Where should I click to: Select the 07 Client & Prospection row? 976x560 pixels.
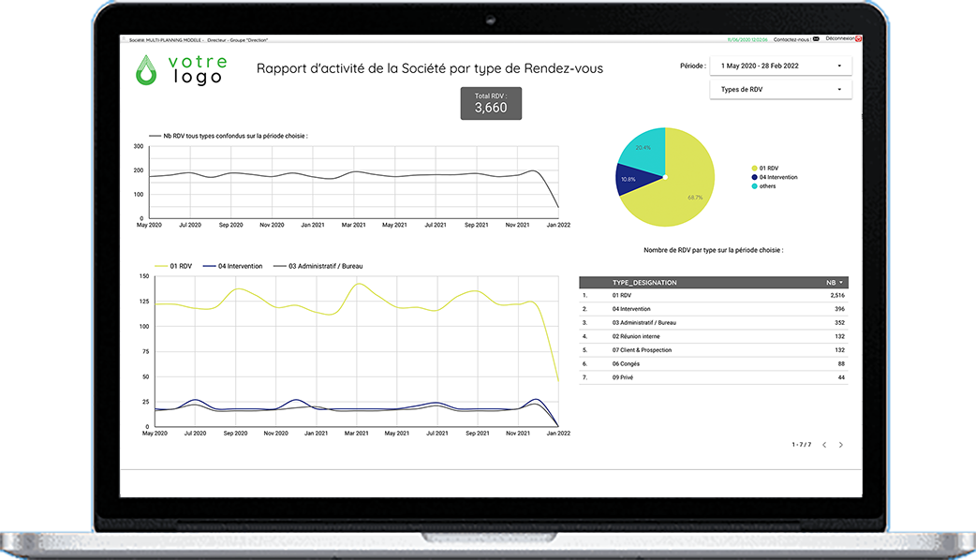(x=714, y=350)
